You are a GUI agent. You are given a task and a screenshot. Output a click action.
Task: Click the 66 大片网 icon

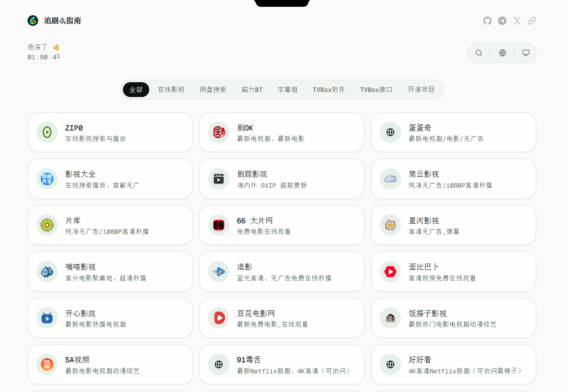(219, 225)
